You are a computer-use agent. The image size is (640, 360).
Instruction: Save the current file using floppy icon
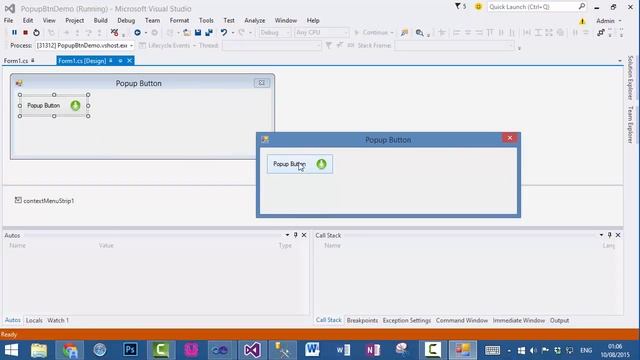[x=198, y=32]
